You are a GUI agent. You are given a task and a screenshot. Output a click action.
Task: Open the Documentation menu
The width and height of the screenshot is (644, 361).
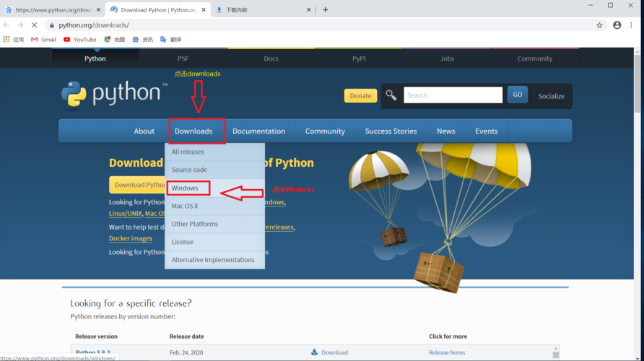258,131
